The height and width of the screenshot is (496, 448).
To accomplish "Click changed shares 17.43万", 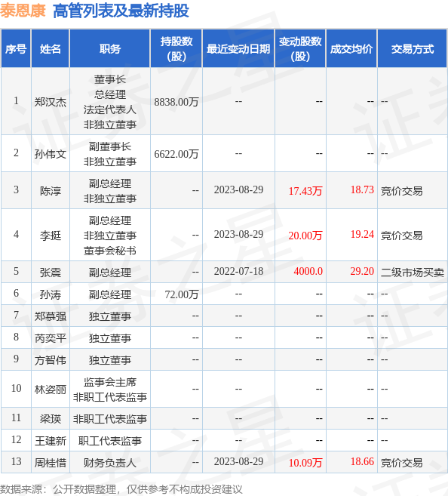I will pyautogui.click(x=305, y=191).
